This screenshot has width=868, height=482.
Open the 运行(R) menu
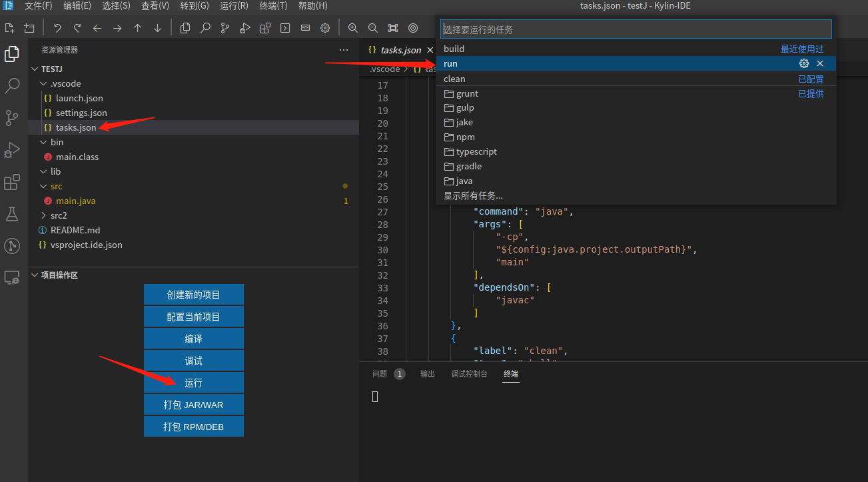pos(234,5)
